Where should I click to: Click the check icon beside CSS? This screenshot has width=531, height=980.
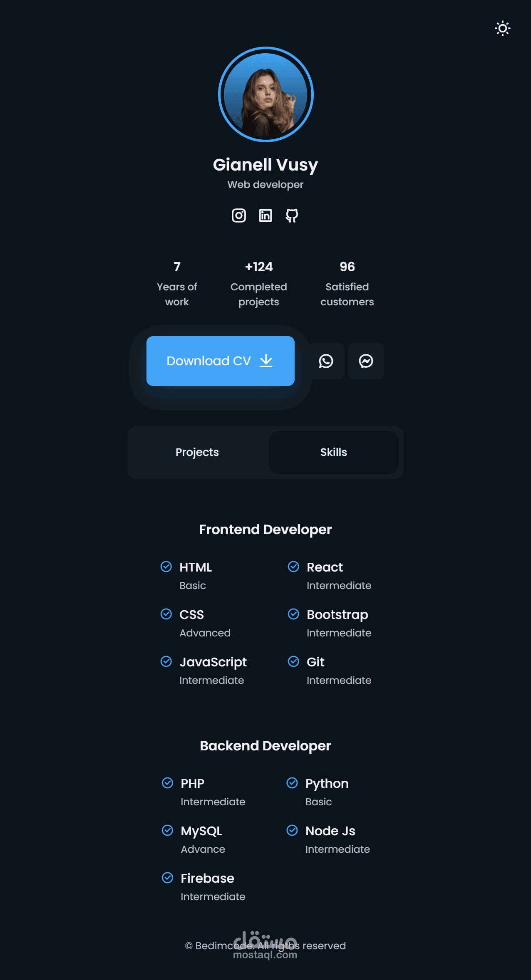(x=166, y=614)
